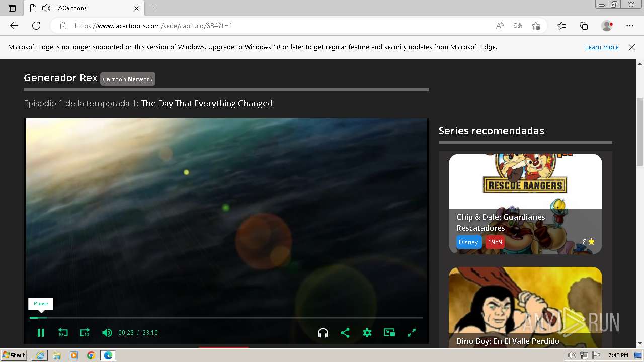Mute the video player volume
The image size is (644, 362).
(107, 333)
